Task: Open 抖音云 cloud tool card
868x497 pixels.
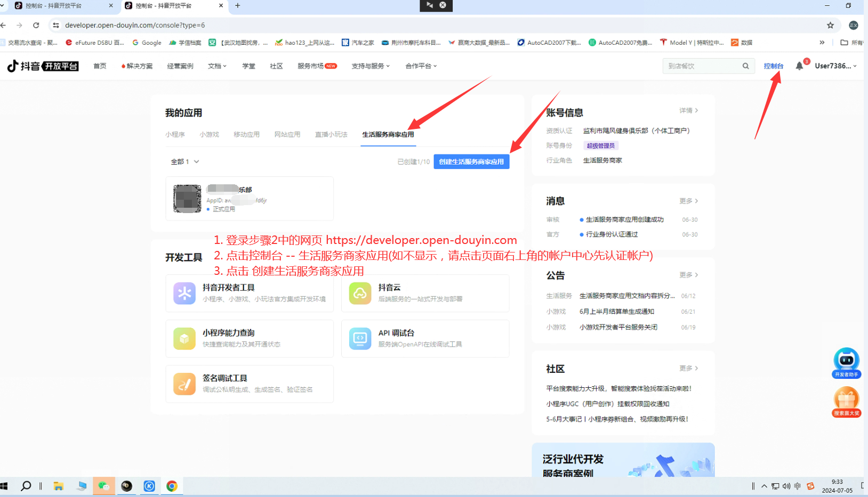Action: tap(425, 293)
